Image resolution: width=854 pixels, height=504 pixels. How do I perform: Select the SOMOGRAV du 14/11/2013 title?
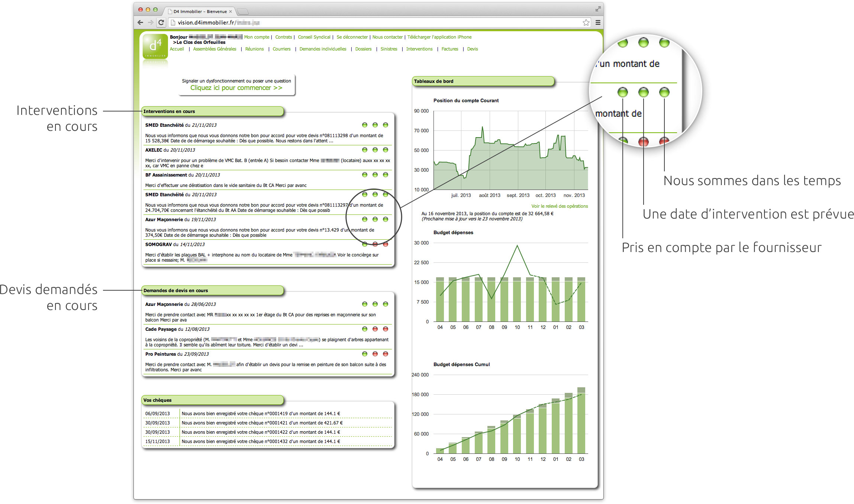[x=175, y=245]
